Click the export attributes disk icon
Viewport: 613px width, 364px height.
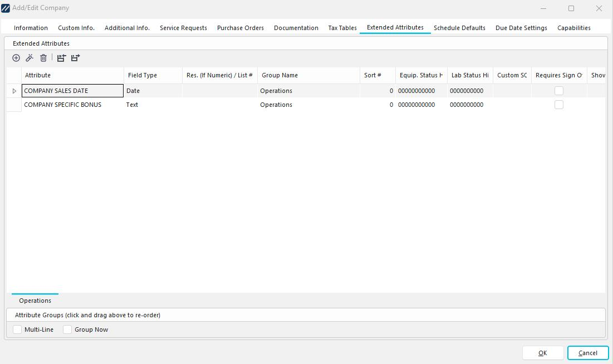[76, 58]
